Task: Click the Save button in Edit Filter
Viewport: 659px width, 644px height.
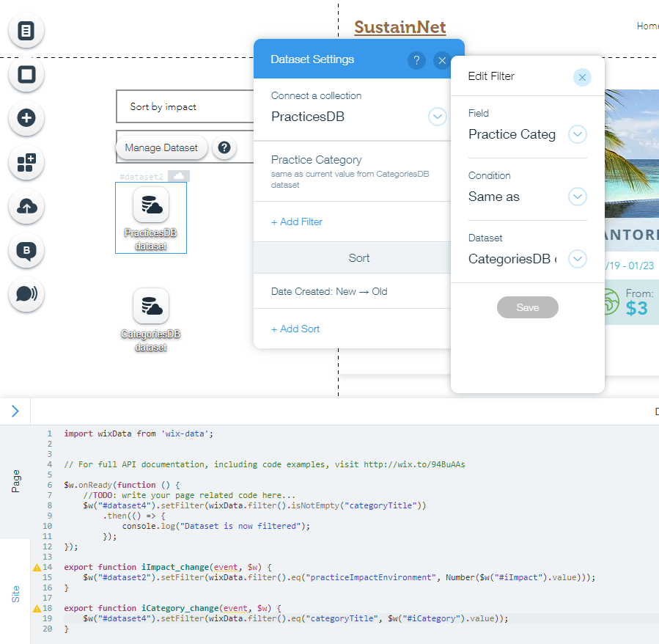Action: pos(528,307)
